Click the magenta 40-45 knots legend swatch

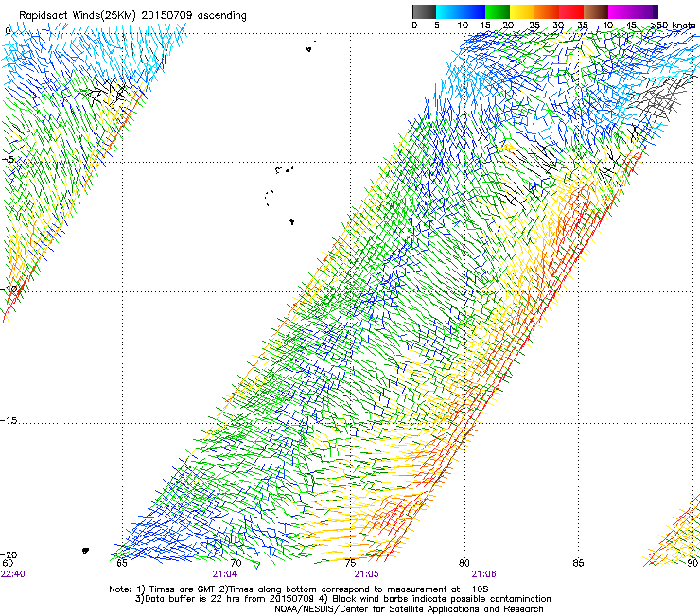pyautogui.click(x=621, y=11)
